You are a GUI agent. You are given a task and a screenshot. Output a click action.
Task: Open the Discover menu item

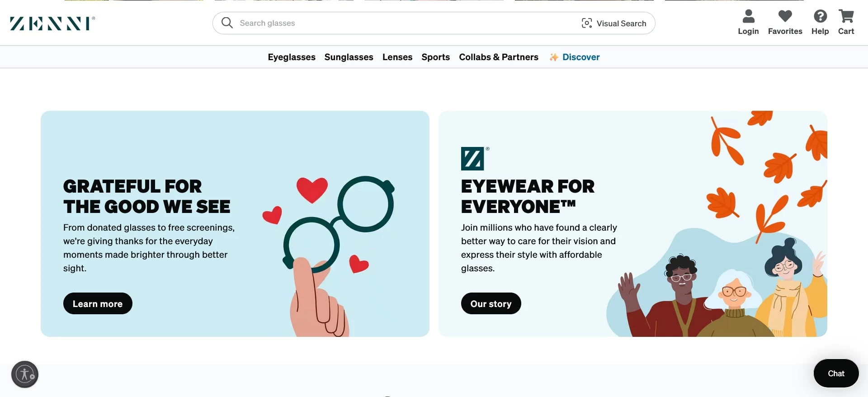[x=581, y=57]
